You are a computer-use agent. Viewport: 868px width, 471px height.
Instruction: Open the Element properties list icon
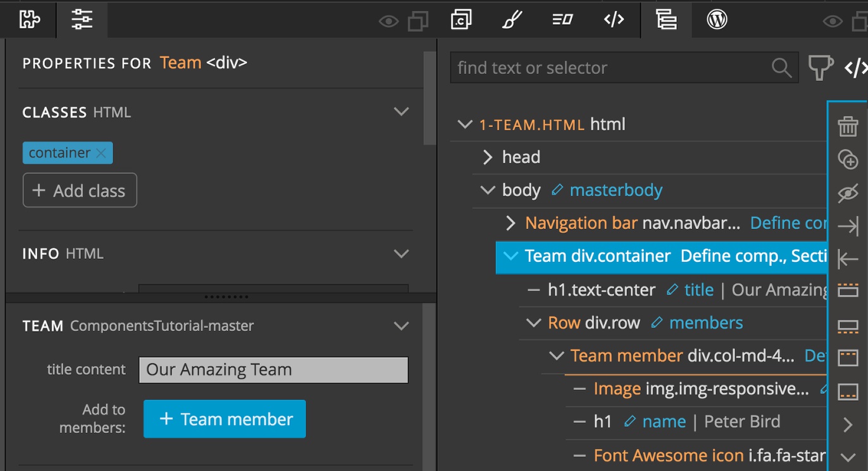[x=562, y=20]
